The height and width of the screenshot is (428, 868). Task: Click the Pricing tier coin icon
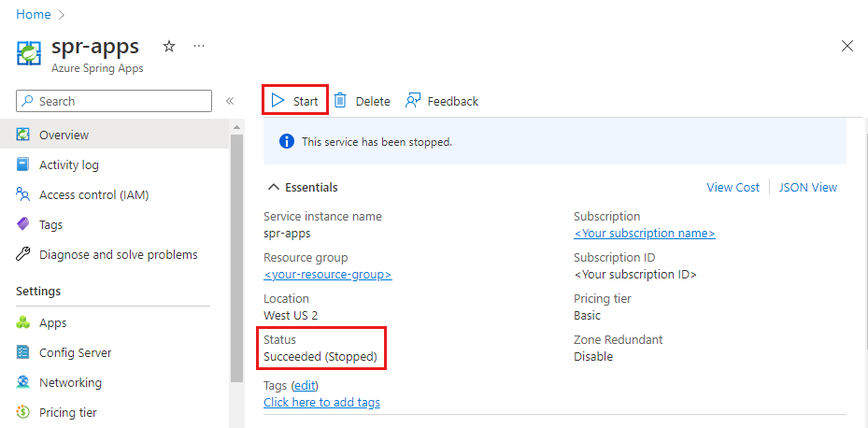(22, 412)
